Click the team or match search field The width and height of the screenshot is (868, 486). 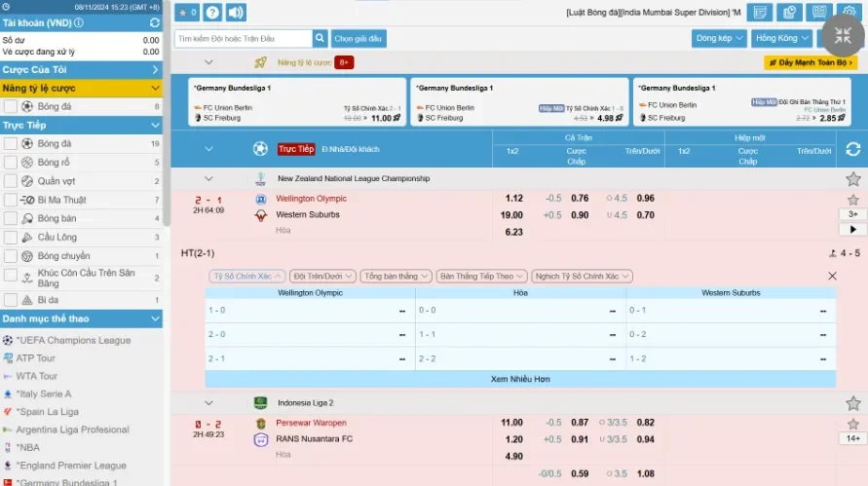[x=244, y=38]
